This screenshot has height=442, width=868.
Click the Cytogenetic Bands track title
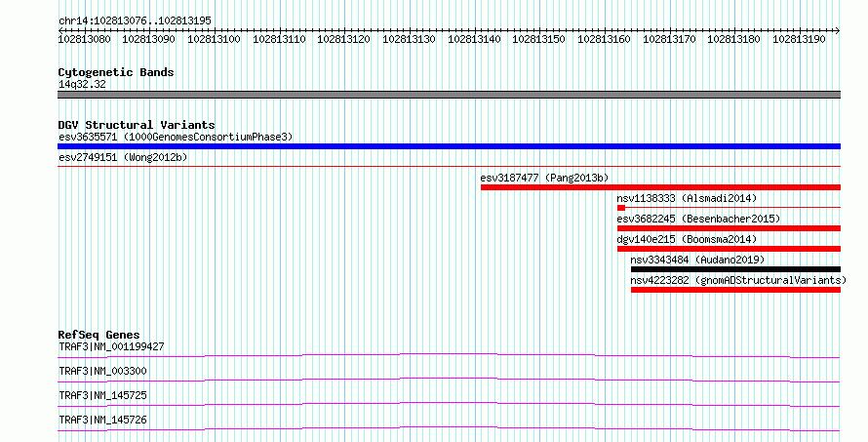tap(116, 72)
